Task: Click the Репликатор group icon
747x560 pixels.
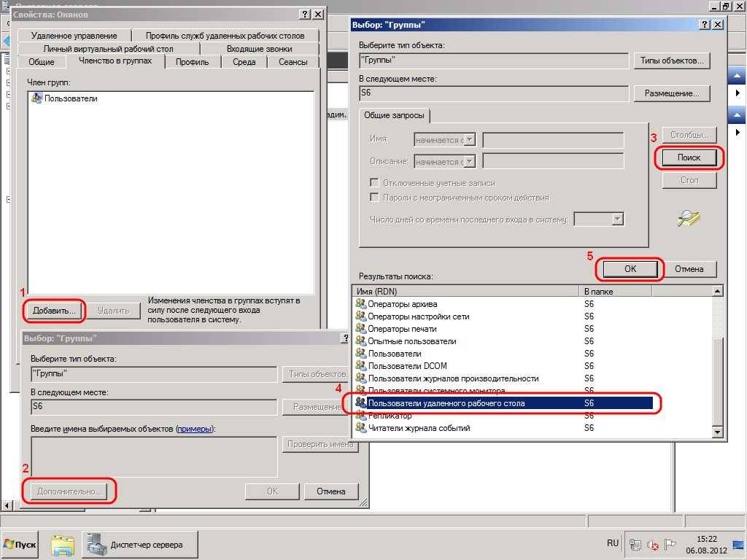Action: (x=360, y=416)
